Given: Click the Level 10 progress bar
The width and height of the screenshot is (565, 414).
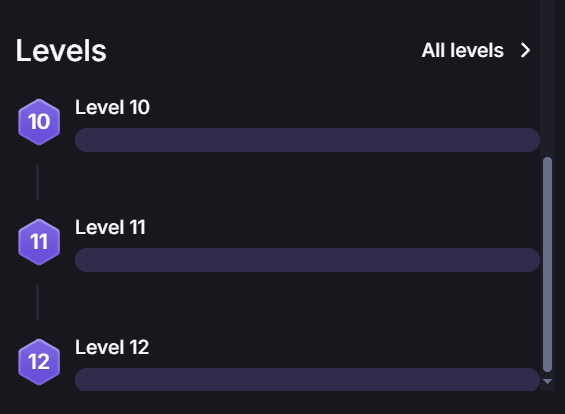Looking at the screenshot, I should pos(307,140).
